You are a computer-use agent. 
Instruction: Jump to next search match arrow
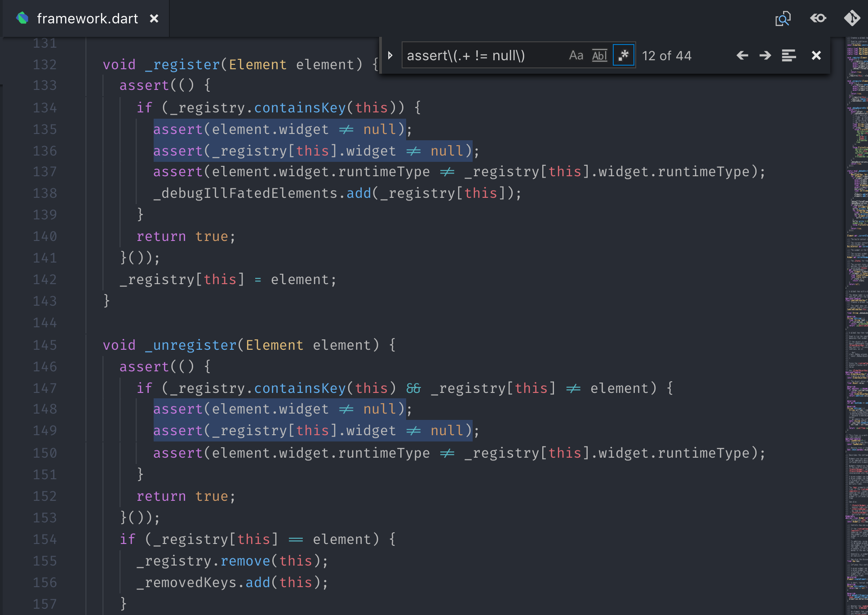tap(765, 55)
